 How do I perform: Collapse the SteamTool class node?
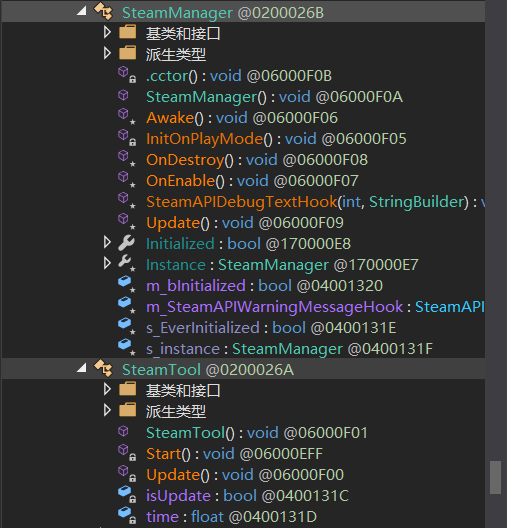82,368
